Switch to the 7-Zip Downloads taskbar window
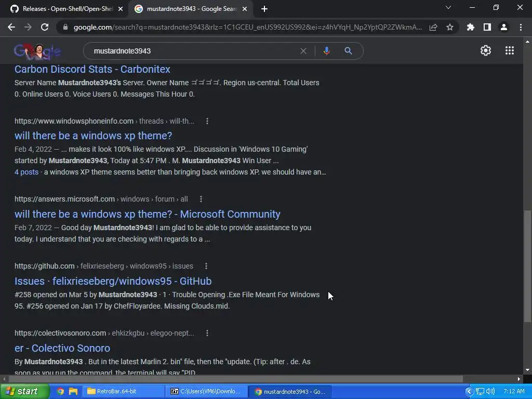 tap(208, 391)
